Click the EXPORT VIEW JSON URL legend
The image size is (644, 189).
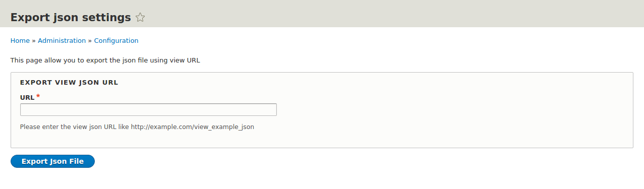(x=69, y=82)
